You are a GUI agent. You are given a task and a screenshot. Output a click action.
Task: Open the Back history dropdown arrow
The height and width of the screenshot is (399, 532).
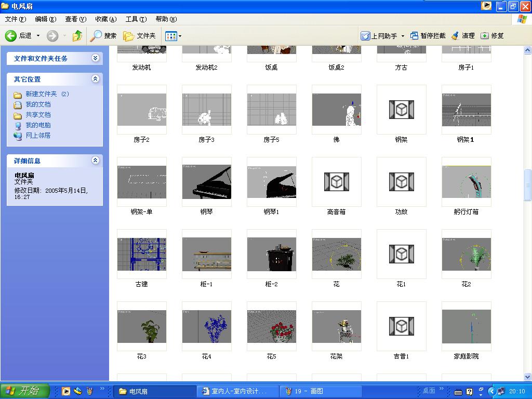38,36
